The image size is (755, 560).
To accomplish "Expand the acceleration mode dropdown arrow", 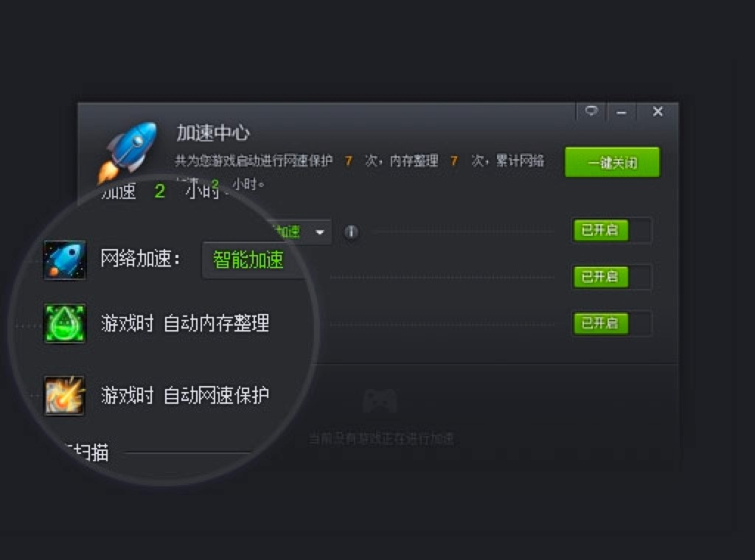I will pyautogui.click(x=320, y=232).
